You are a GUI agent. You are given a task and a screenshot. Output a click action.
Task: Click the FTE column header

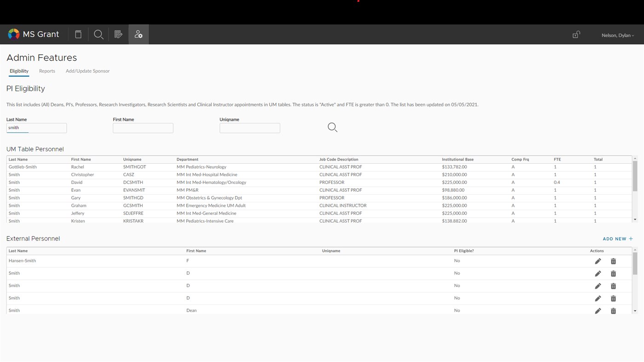pyautogui.click(x=557, y=159)
